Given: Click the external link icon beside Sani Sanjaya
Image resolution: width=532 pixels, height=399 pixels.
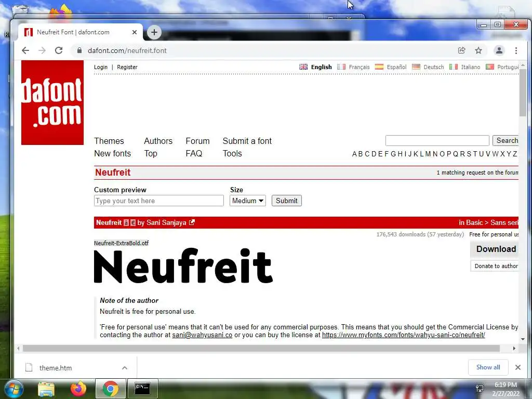Looking at the screenshot, I should (x=192, y=222).
